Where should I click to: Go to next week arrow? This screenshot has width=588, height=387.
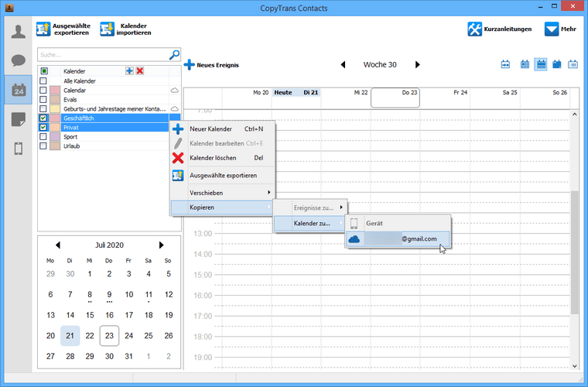(417, 64)
